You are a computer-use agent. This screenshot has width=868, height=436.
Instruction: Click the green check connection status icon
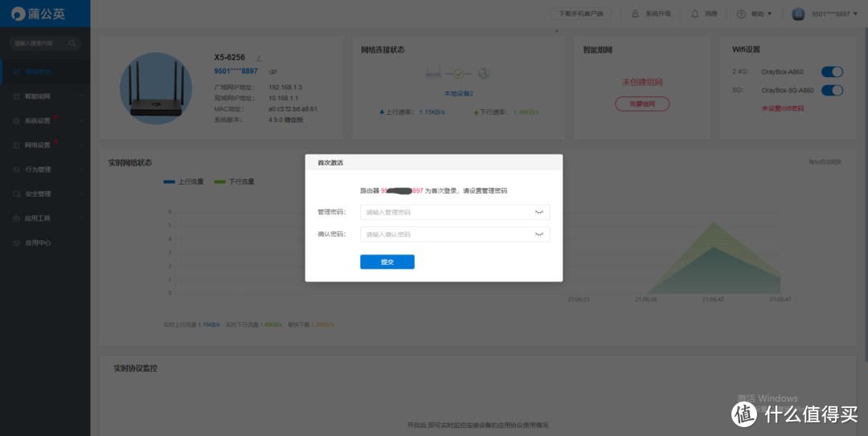pos(458,73)
